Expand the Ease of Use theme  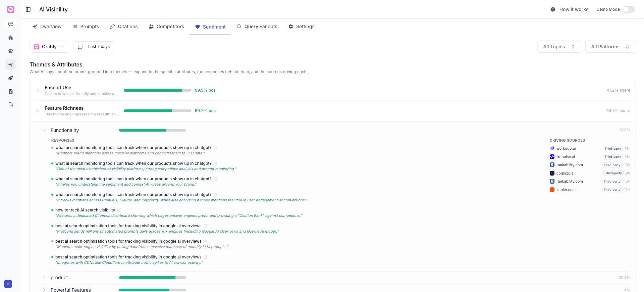click(38, 90)
